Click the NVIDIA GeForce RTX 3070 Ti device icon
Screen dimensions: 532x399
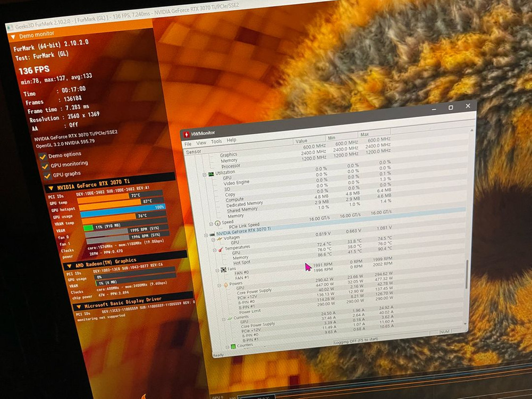pos(212,235)
